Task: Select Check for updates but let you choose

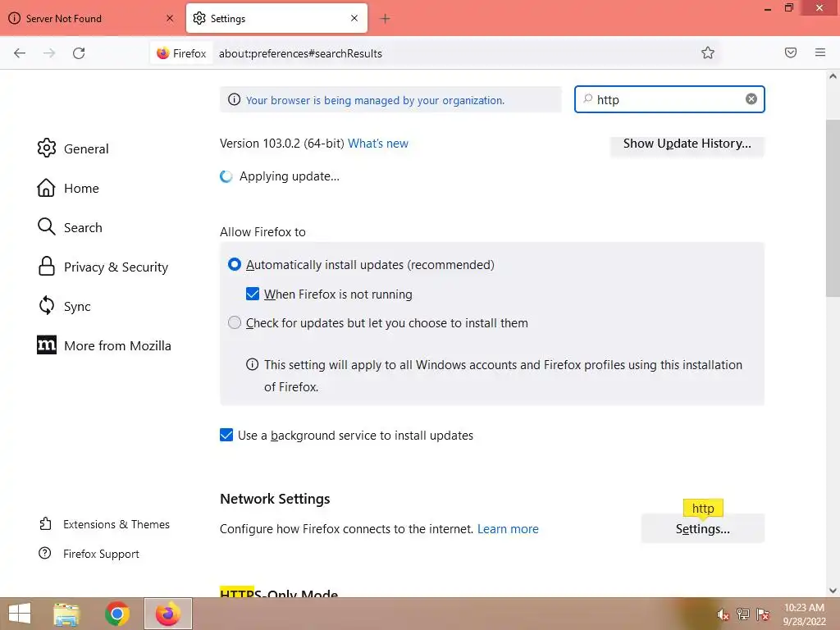Action: pos(234,322)
